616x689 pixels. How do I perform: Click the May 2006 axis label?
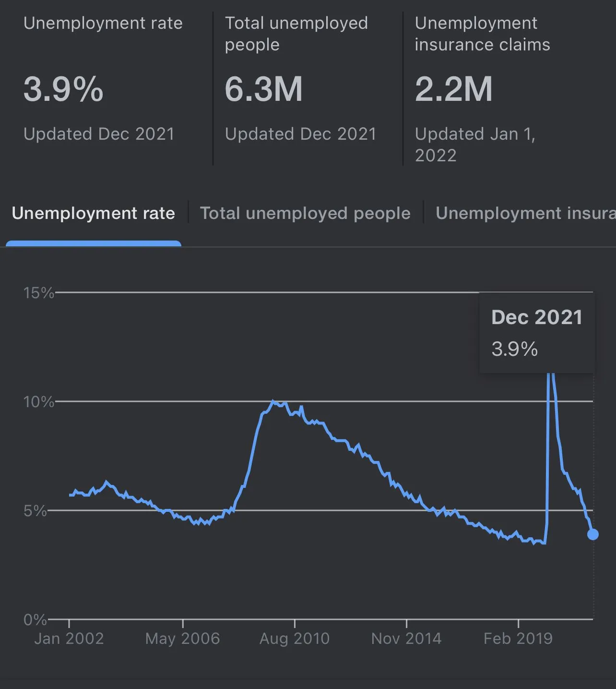coord(182,639)
